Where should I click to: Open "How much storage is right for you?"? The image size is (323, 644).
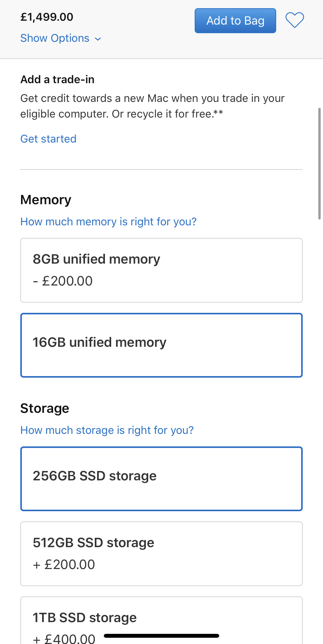(x=107, y=430)
